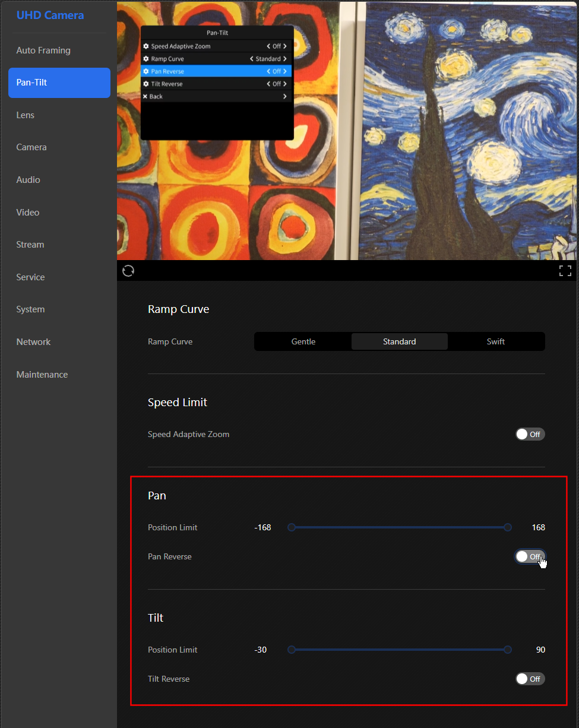Click the right chevron of overlay Speed Adaptive Zoom

pos(285,46)
